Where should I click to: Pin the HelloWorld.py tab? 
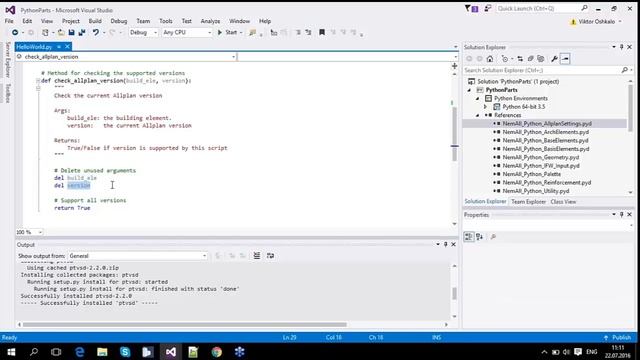pyautogui.click(x=59, y=47)
